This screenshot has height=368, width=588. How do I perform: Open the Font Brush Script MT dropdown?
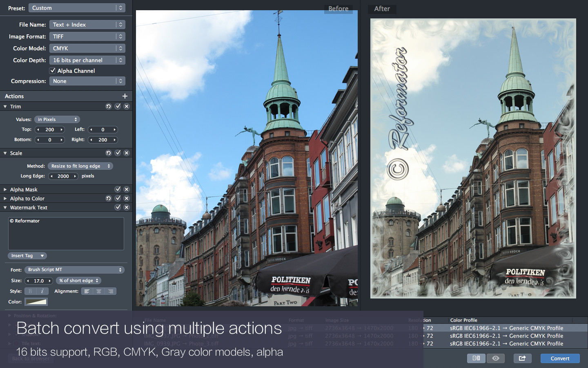pos(74,270)
